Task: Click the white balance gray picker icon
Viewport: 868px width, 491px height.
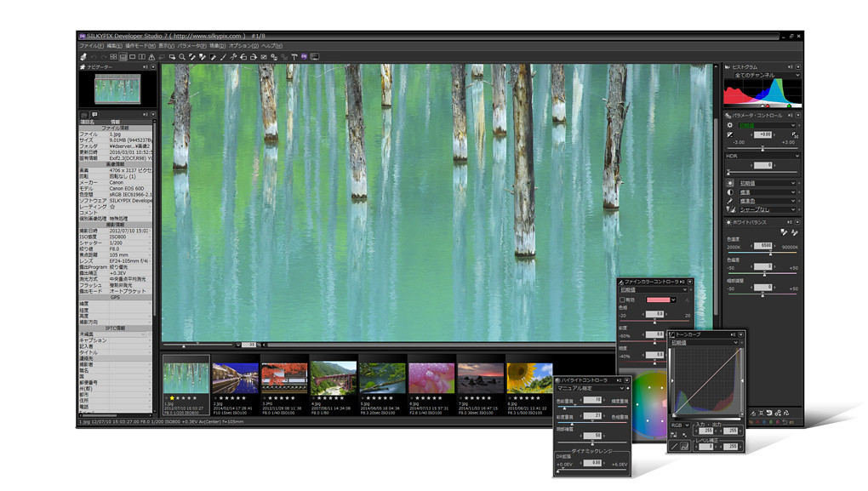Action: [784, 232]
